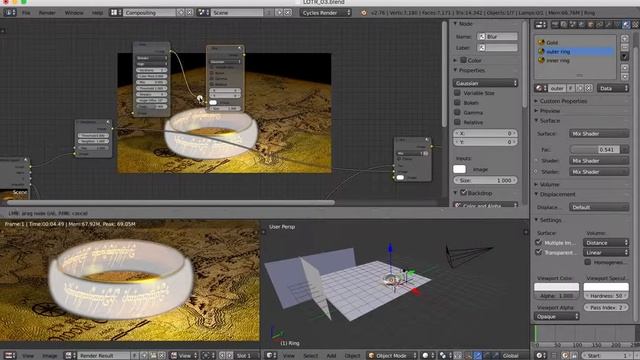Click the scene browse icon

203,13
